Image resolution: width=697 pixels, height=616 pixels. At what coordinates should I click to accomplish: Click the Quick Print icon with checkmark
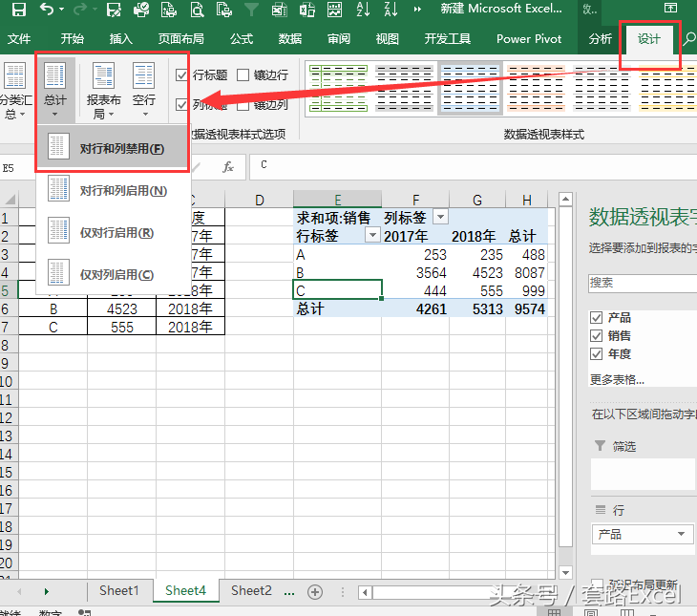[141, 10]
